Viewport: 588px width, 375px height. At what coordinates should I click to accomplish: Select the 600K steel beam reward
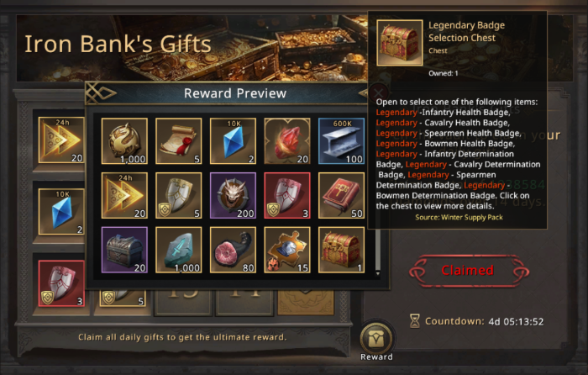tap(341, 141)
